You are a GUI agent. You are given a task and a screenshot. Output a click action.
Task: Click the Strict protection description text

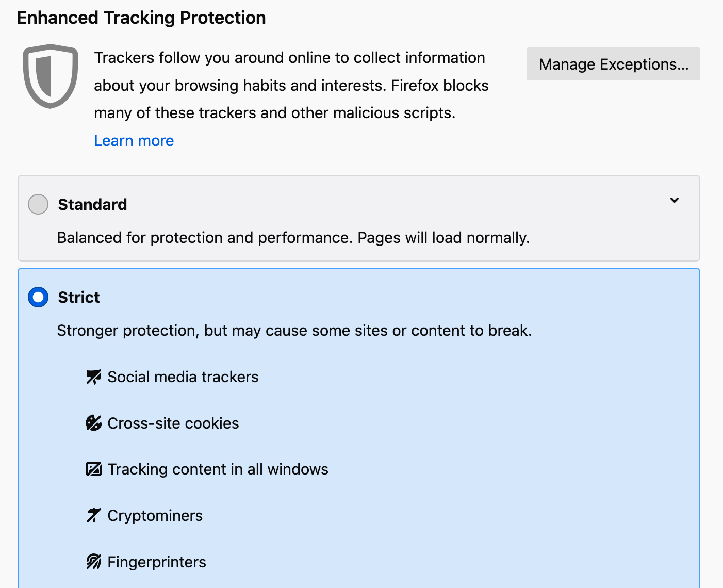[x=294, y=331]
